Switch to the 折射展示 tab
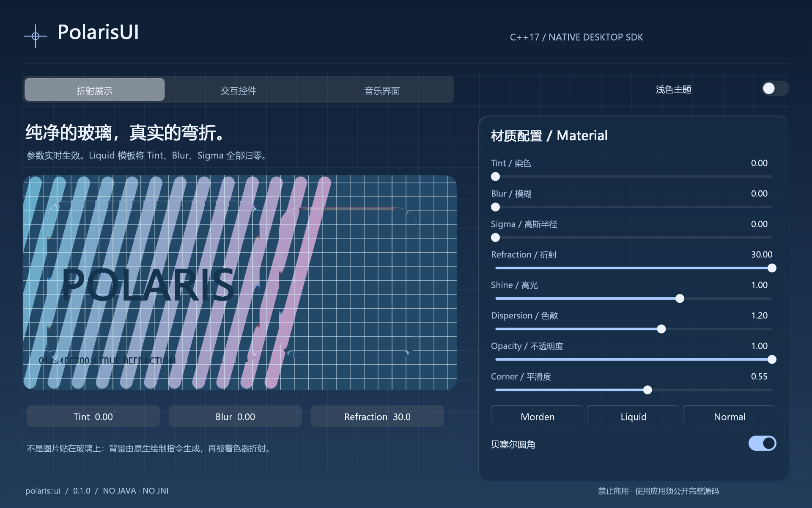This screenshot has width=812, height=508. (x=95, y=90)
